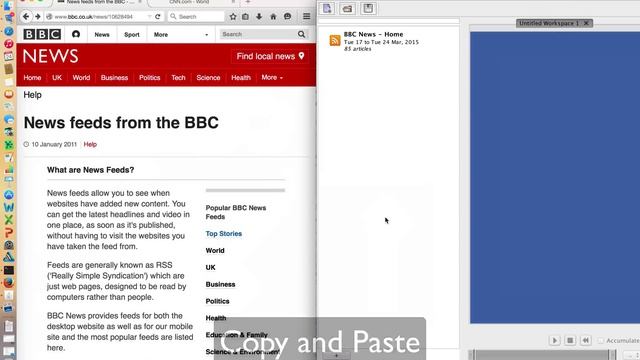Click the new document icon in workspace toolbar
The width and height of the screenshot is (640, 360).
pyautogui.click(x=327, y=8)
